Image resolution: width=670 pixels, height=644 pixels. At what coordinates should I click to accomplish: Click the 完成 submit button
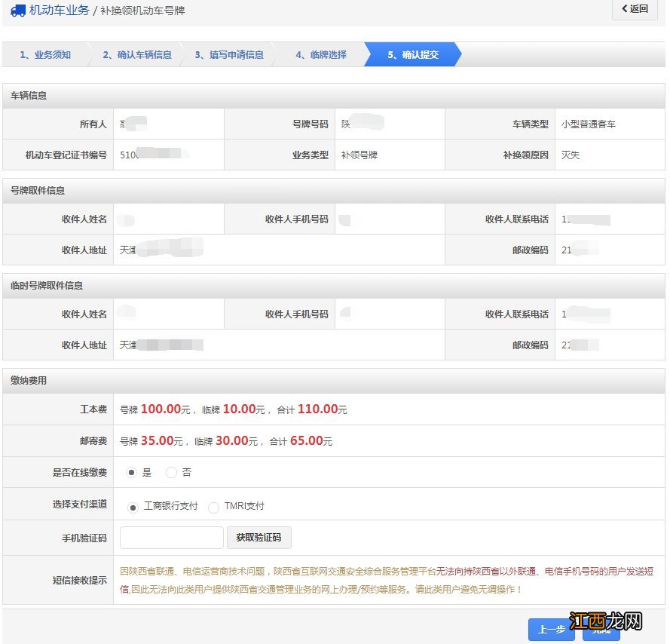point(602,629)
